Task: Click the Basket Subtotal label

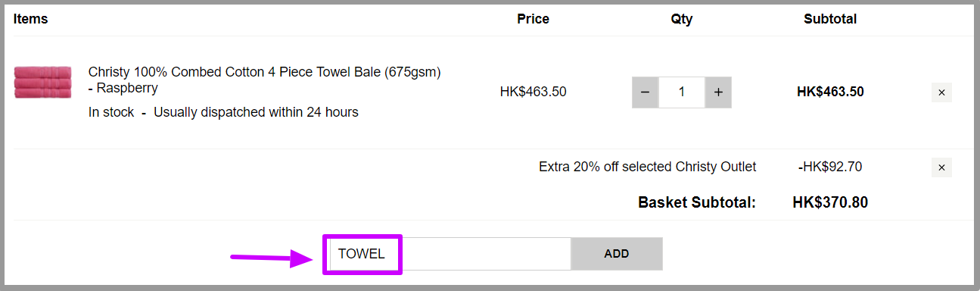Action: [x=697, y=202]
